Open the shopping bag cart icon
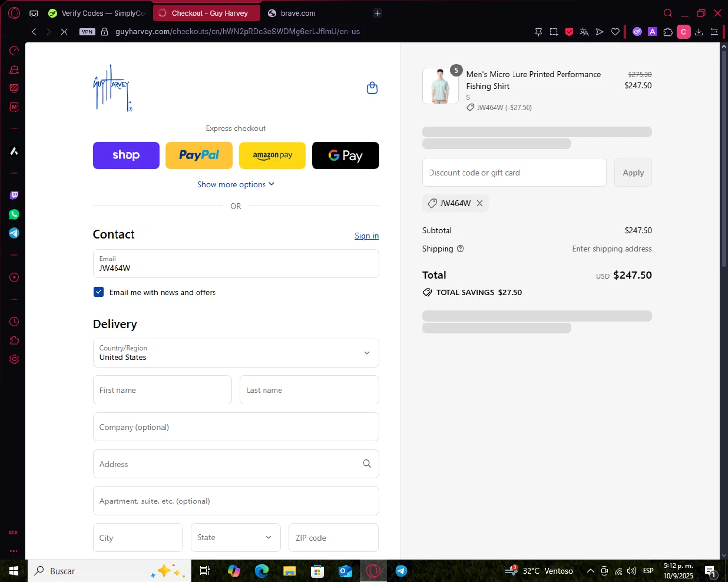 point(372,88)
